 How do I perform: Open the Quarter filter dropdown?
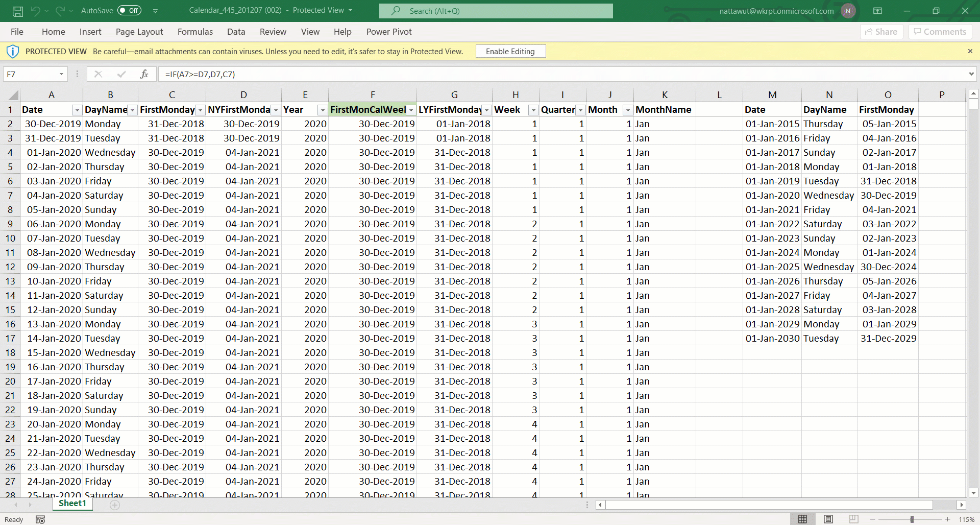coord(580,110)
